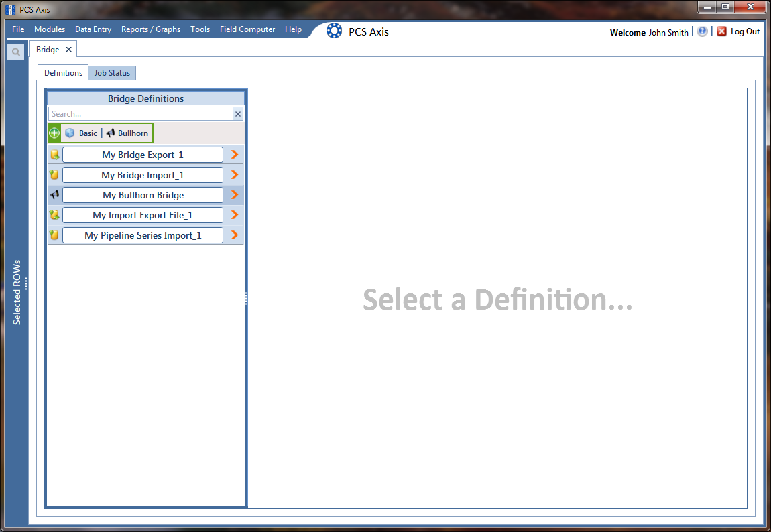The image size is (771, 532).
Task: Expand My Bullhorn Bridge orange arrow
Action: [x=235, y=195]
